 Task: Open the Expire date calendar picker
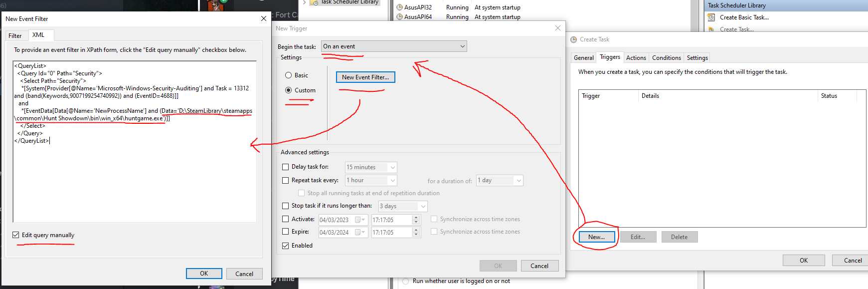point(361,232)
